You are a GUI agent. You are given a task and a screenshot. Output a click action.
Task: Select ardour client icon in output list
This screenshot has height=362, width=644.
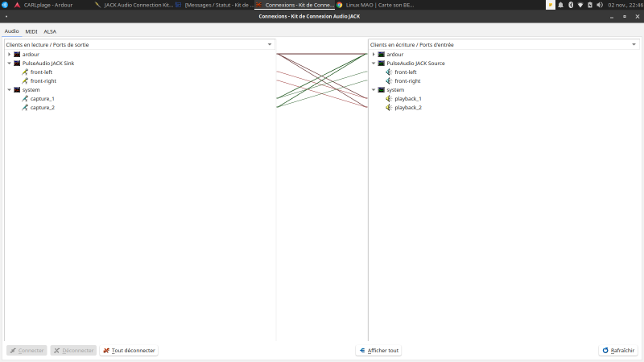(x=17, y=54)
